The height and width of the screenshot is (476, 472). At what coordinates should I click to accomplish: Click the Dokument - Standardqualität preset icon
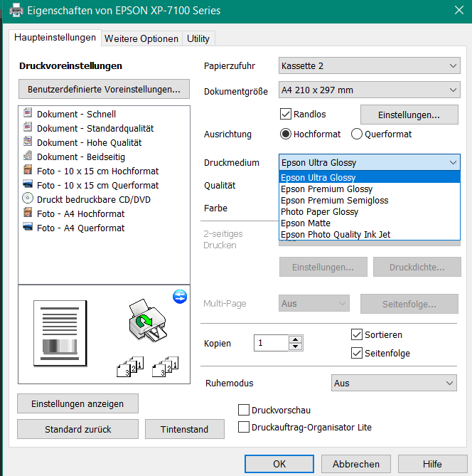click(x=28, y=127)
